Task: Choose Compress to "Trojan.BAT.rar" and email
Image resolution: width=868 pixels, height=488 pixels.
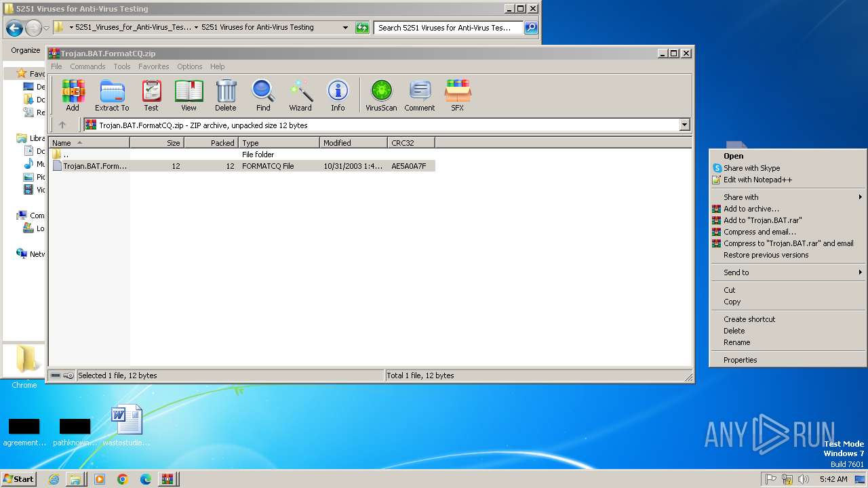Action: click(x=788, y=243)
